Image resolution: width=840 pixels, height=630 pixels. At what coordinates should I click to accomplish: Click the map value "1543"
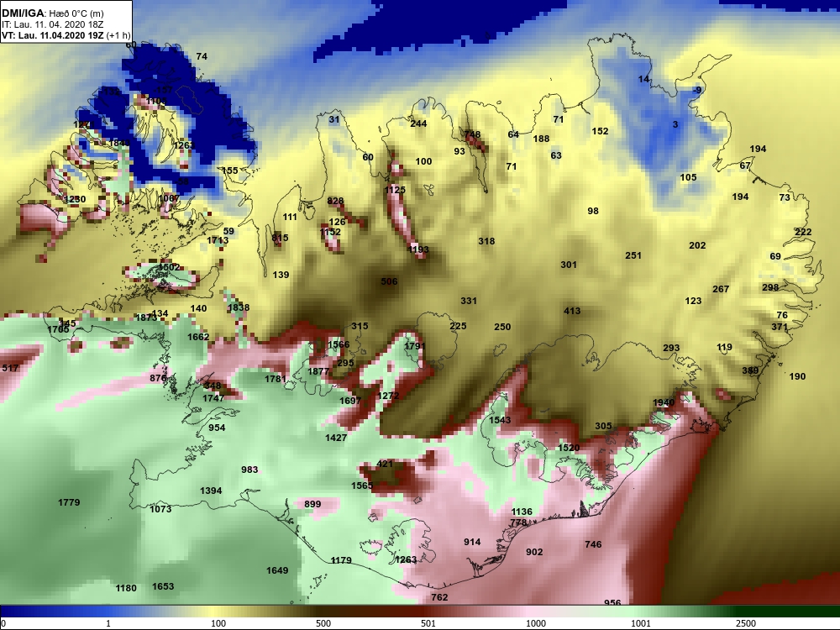click(x=500, y=420)
